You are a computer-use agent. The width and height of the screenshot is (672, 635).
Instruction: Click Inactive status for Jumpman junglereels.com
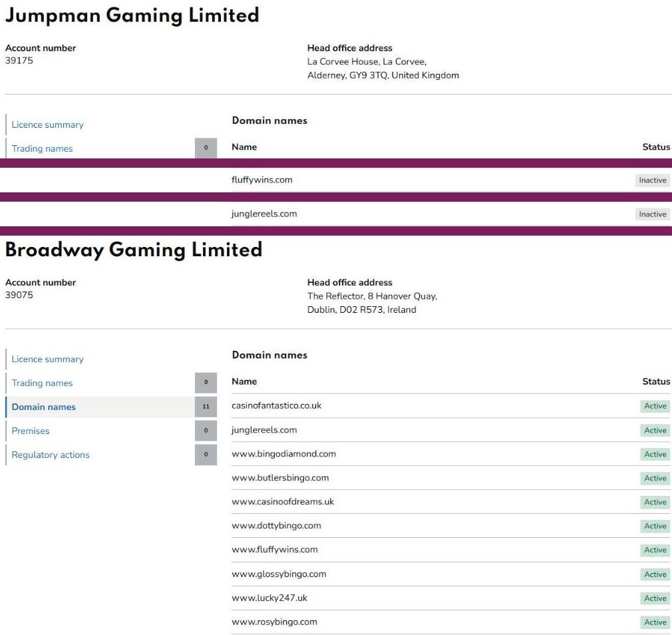coord(652,214)
